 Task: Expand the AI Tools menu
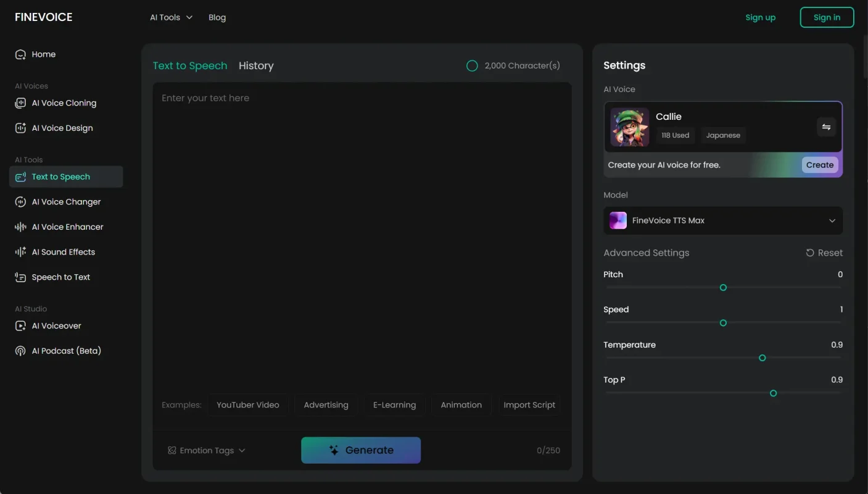click(x=171, y=17)
